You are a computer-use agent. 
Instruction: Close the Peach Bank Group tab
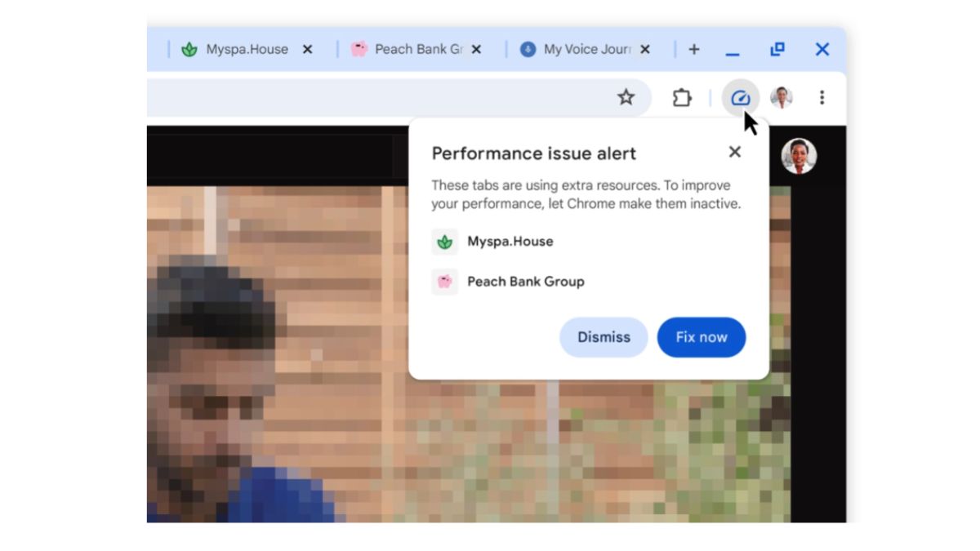(x=476, y=49)
